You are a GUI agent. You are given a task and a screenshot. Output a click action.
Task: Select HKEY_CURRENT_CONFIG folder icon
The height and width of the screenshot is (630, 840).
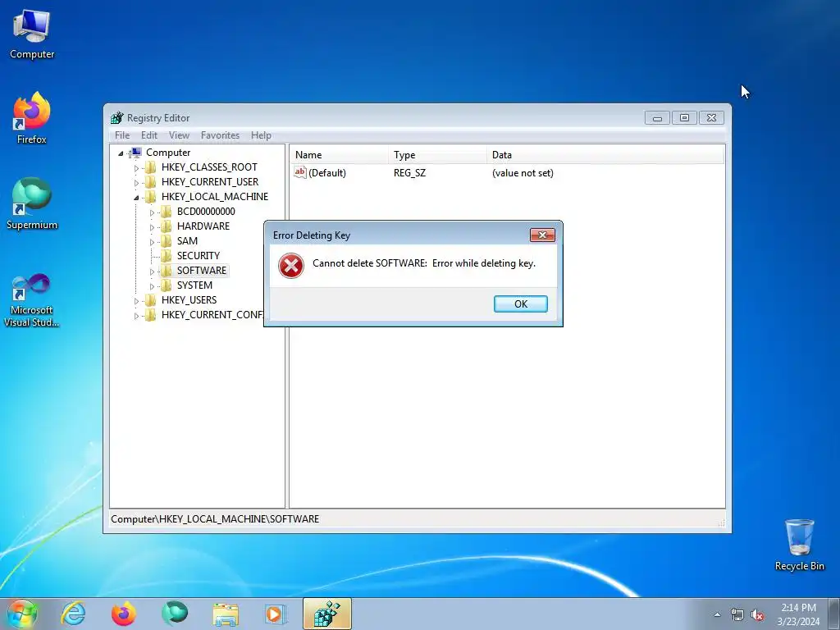pyautogui.click(x=151, y=314)
